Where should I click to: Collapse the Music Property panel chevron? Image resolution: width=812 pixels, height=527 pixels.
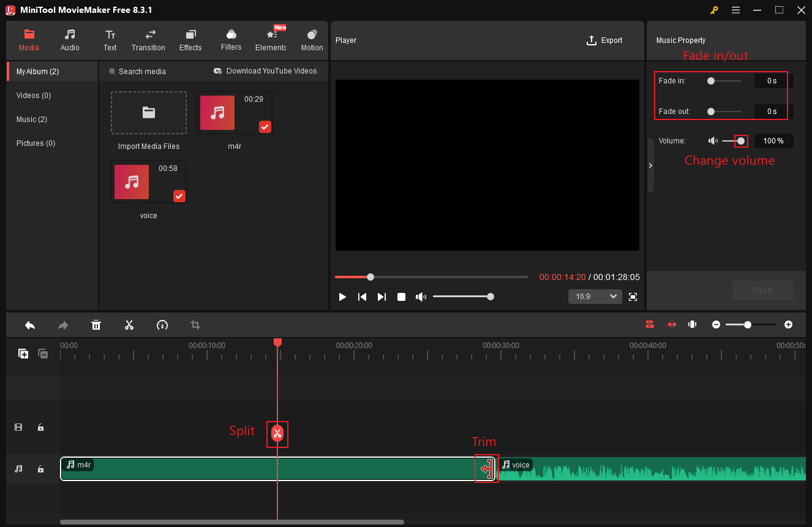click(x=650, y=165)
